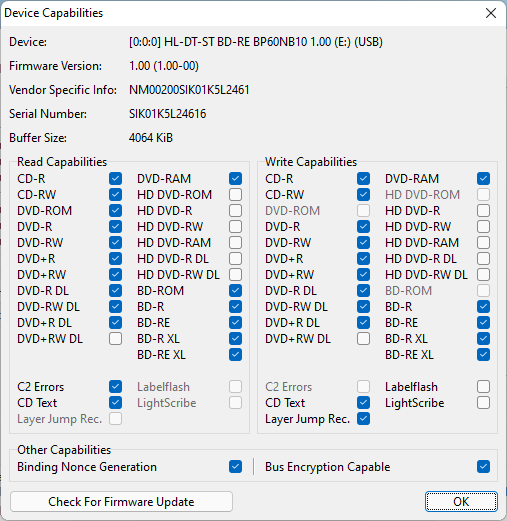Viewport: 507px width, 521px height.
Task: Toggle Binding Nonce Generation checkbox
Action: pyautogui.click(x=235, y=466)
